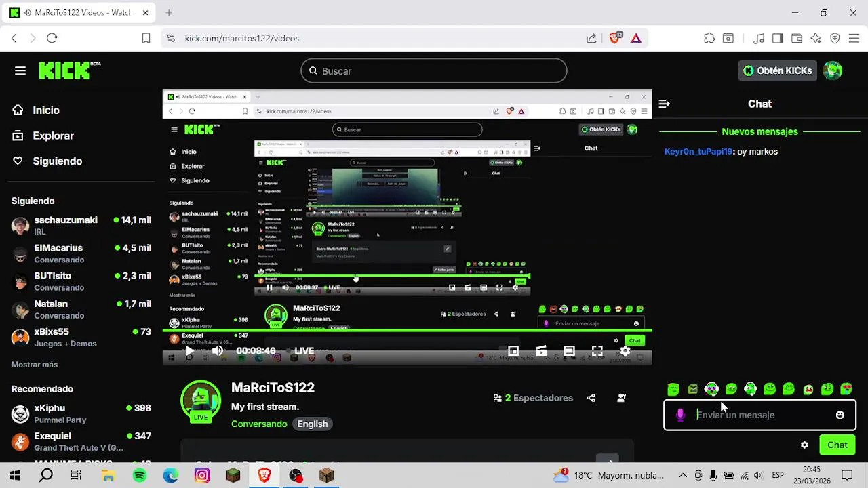This screenshot has height=488, width=868.
Task: Enable picture-in-picture mini player
Action: tap(513, 351)
